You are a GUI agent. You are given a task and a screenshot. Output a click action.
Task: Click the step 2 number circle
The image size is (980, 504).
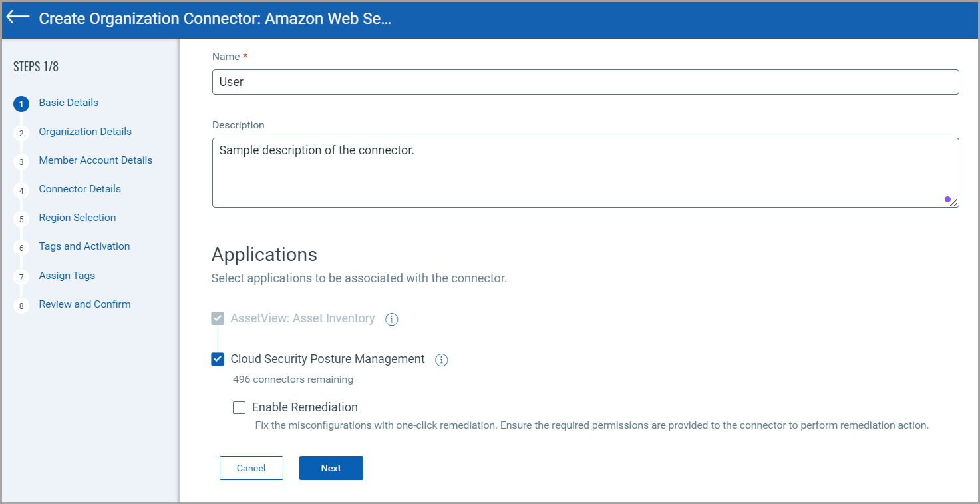point(21,133)
